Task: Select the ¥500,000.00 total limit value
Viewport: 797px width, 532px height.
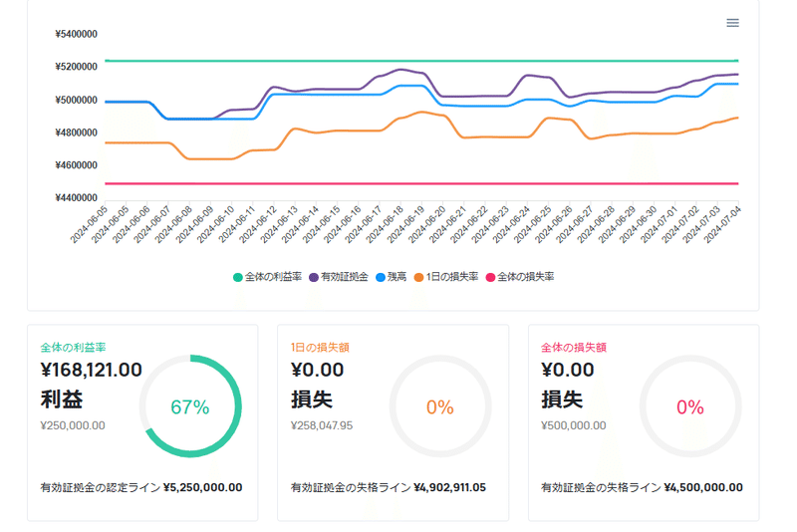Action: tap(574, 425)
